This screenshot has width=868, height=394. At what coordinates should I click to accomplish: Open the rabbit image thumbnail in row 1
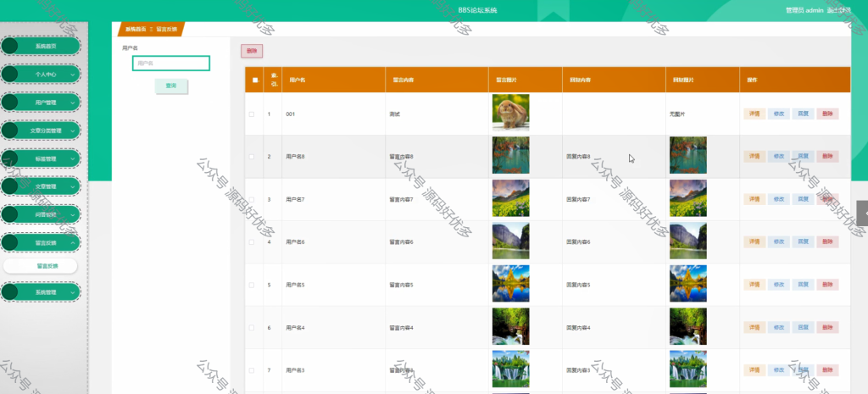point(510,113)
